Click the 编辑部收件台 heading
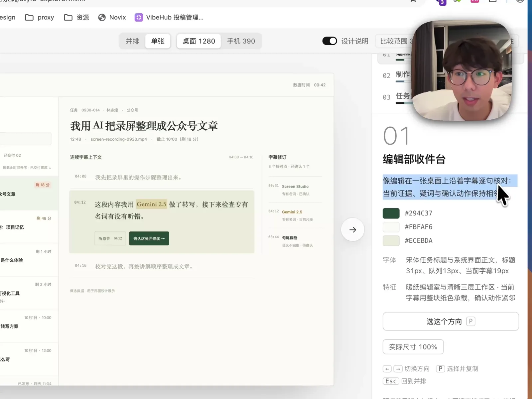This screenshot has width=532, height=399. [x=414, y=159]
